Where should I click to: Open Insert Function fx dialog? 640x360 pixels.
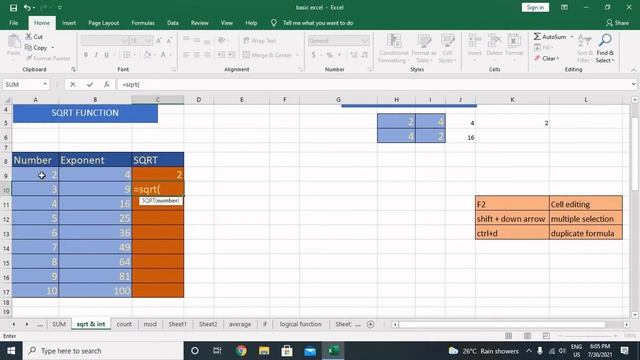pos(107,84)
